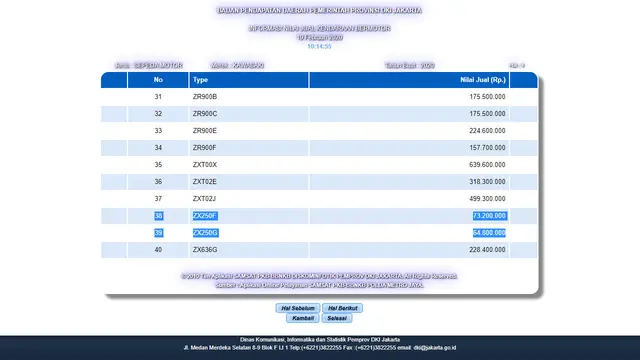Select highlighted row number 39
This screenshot has width=640, height=360.
(158, 233)
